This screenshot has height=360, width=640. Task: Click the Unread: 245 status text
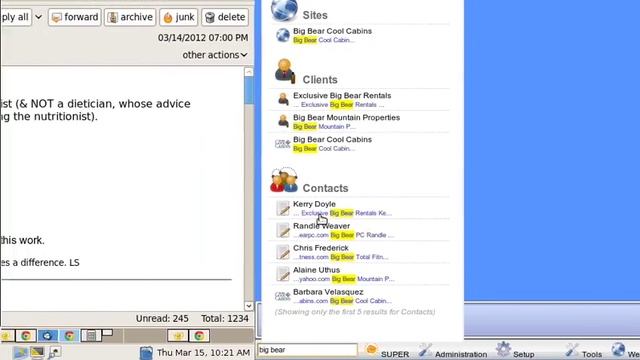162,318
